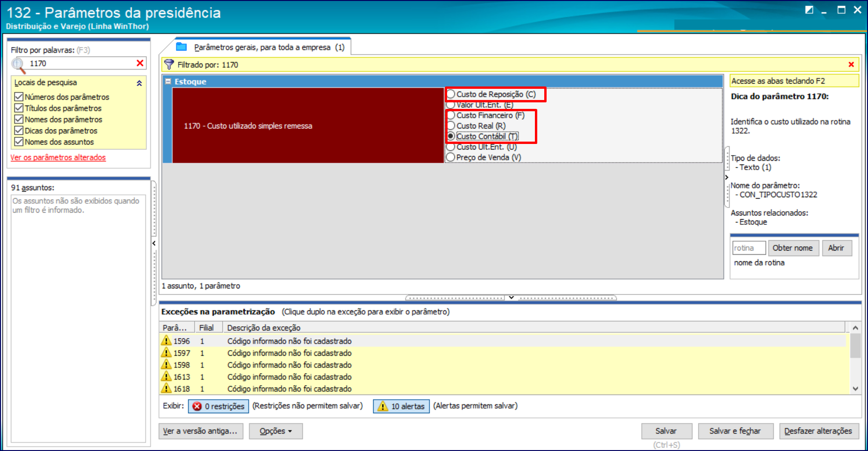Collapse the tip panel with right arrow splitter

point(726,177)
